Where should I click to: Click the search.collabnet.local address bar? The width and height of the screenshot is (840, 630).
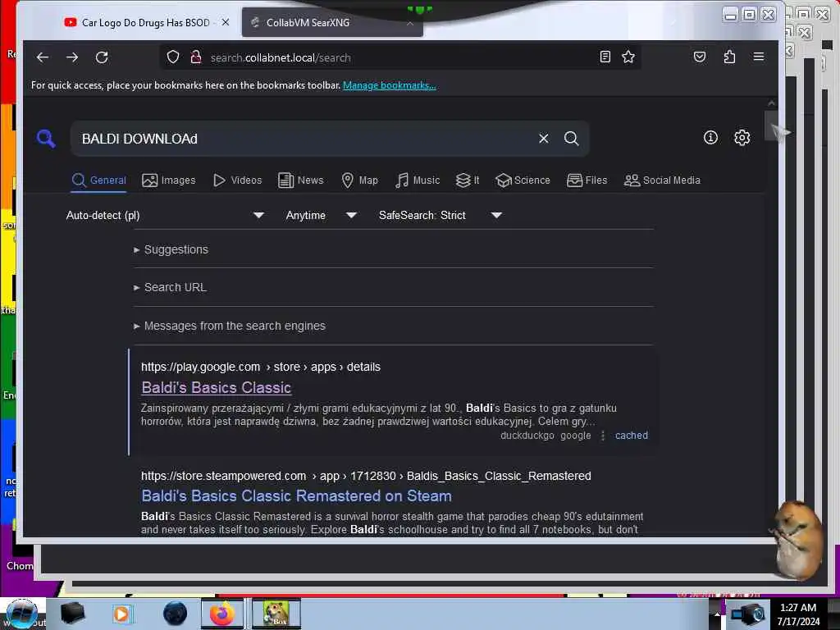click(399, 57)
